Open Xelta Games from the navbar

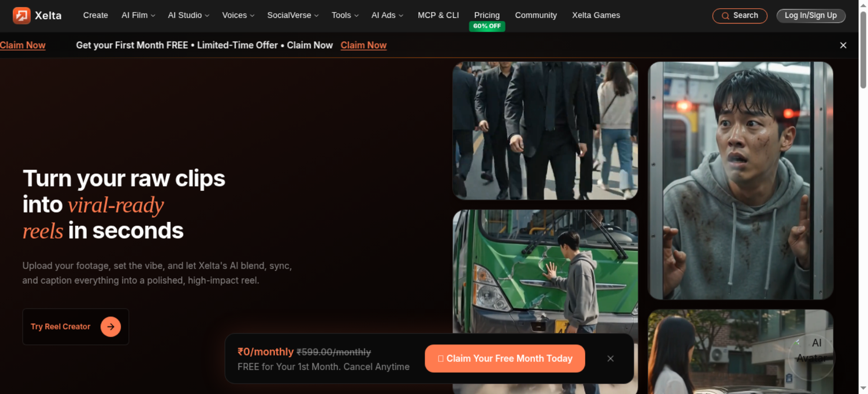tap(596, 15)
